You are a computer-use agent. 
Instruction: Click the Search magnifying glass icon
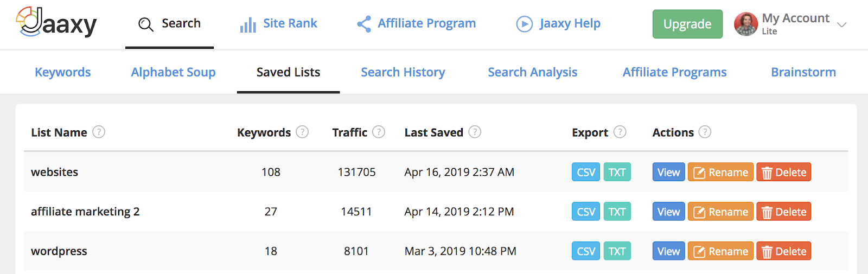pos(145,24)
